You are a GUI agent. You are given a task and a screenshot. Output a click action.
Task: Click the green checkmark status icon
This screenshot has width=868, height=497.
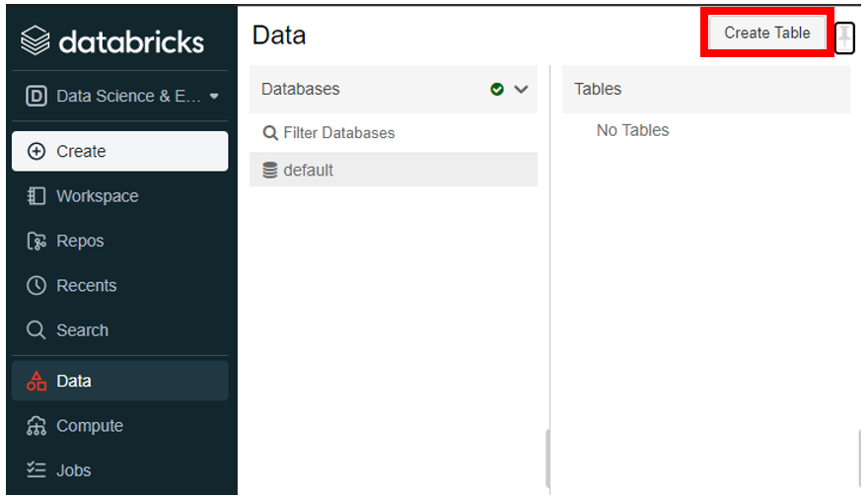(x=497, y=89)
